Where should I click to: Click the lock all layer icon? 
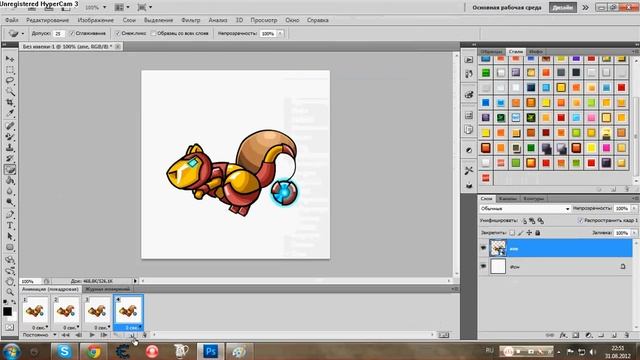coord(538,233)
